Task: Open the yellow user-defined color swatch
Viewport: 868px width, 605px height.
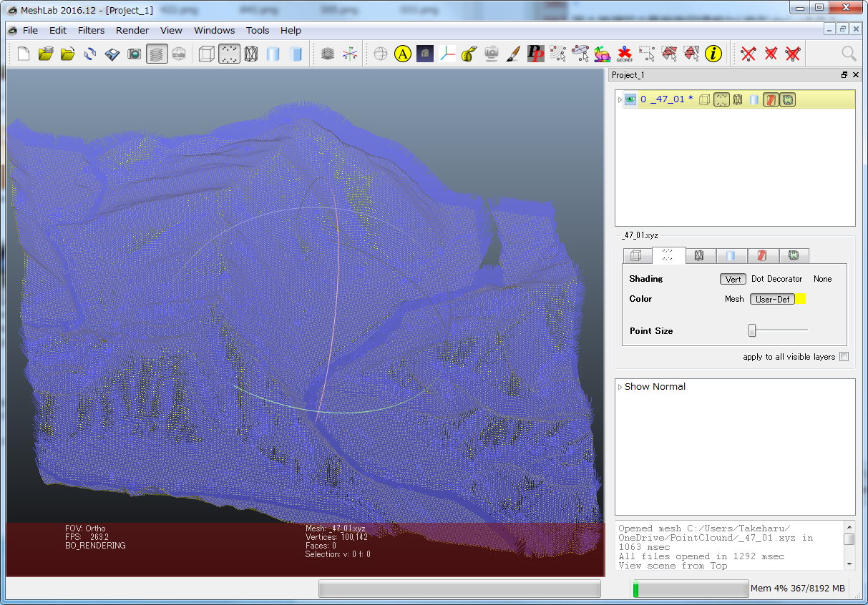Action: click(801, 299)
